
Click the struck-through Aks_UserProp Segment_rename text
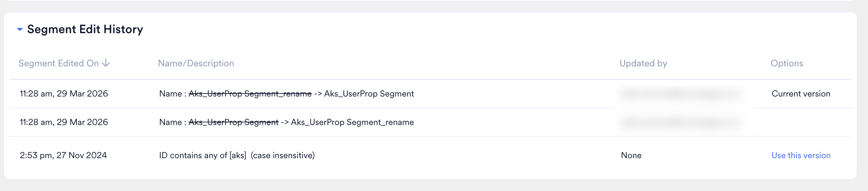(x=250, y=94)
